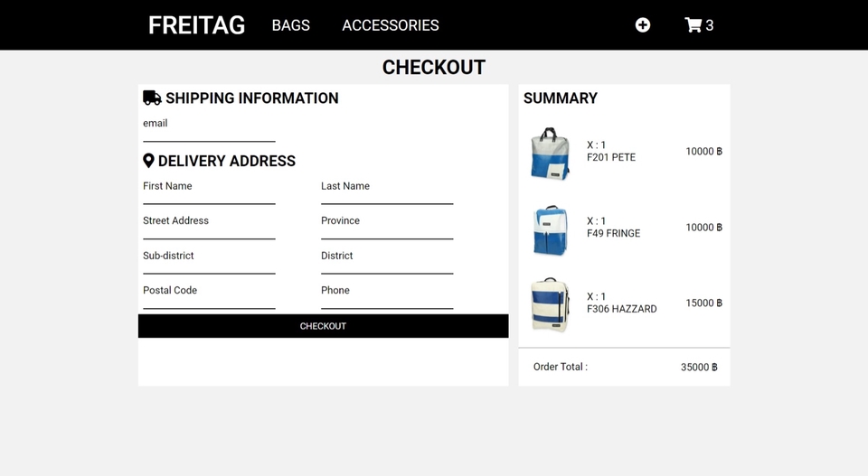This screenshot has height=476, width=868.
Task: Focus the Last Name field
Action: point(387,199)
